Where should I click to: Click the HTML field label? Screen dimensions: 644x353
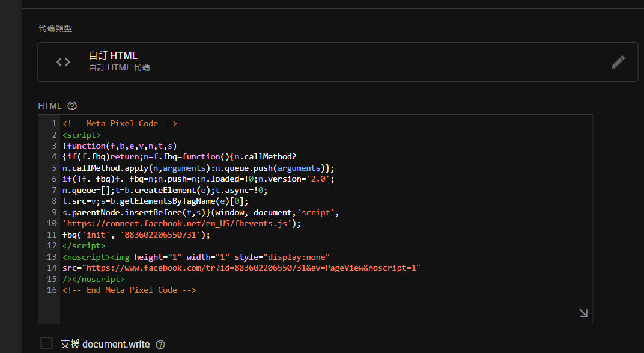(50, 106)
